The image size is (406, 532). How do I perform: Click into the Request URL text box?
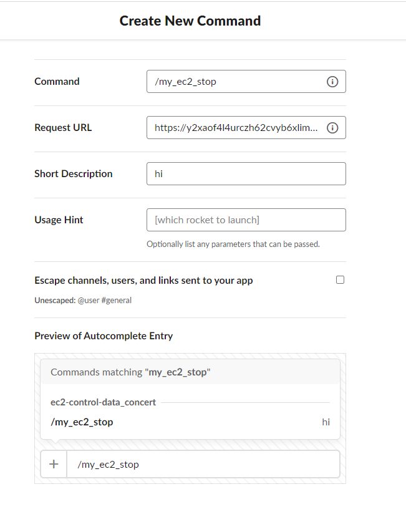[x=246, y=128]
